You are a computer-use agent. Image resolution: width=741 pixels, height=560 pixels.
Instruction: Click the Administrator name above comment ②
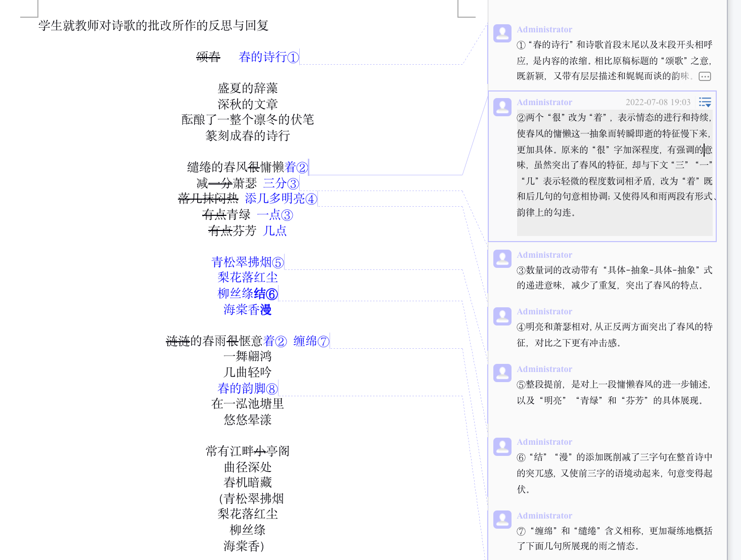pos(544,102)
